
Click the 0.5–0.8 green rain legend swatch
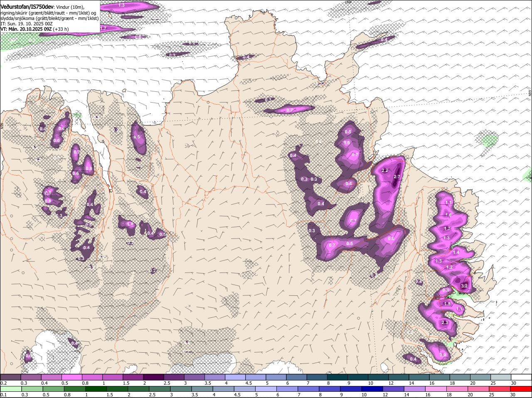click(x=53, y=389)
